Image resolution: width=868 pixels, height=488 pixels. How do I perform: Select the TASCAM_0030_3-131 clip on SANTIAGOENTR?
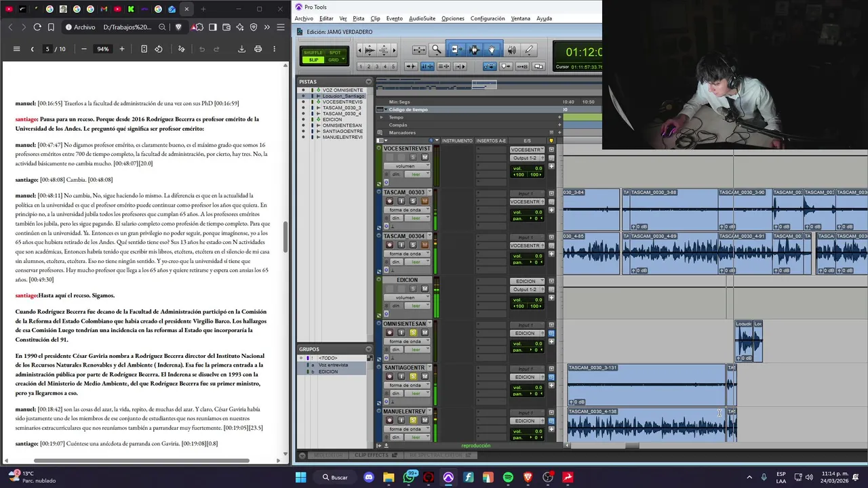(x=646, y=384)
